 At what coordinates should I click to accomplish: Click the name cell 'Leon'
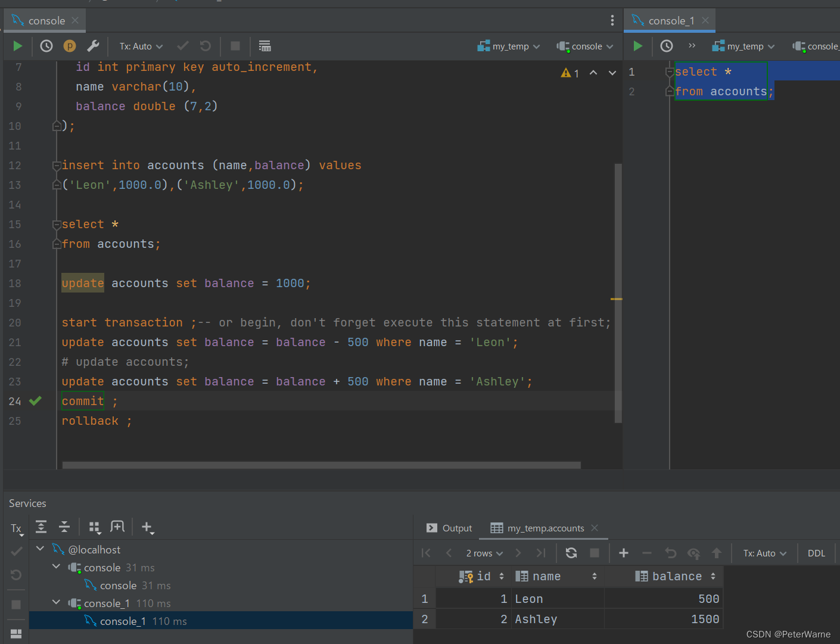click(x=557, y=599)
